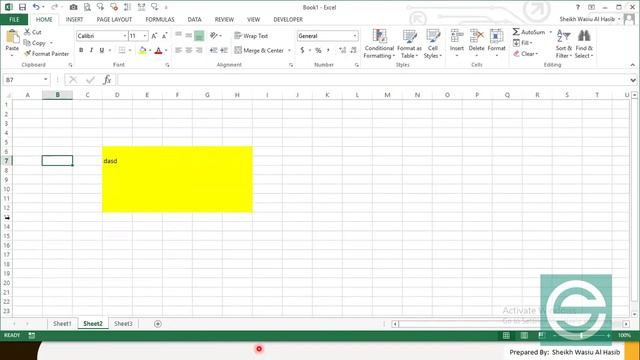The image size is (640, 360).
Task: Toggle align left
Action: click(x=178, y=50)
